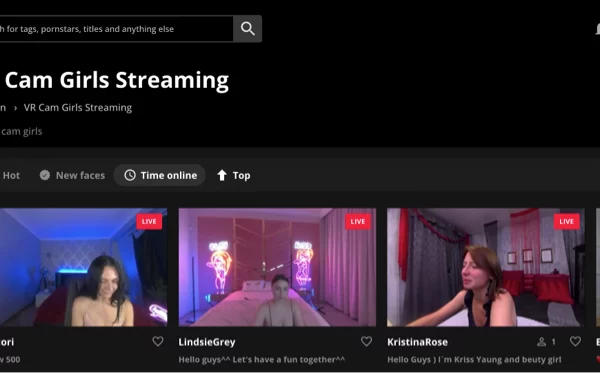Screen dimensions: 600x373
Task: Focus the tags and titles search field
Action: (x=116, y=29)
